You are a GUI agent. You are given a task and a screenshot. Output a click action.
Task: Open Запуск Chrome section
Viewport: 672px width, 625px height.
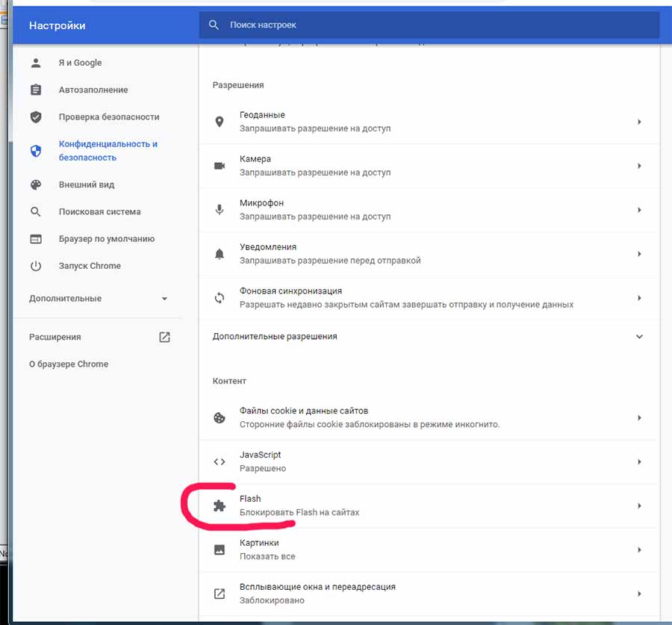[x=90, y=266]
